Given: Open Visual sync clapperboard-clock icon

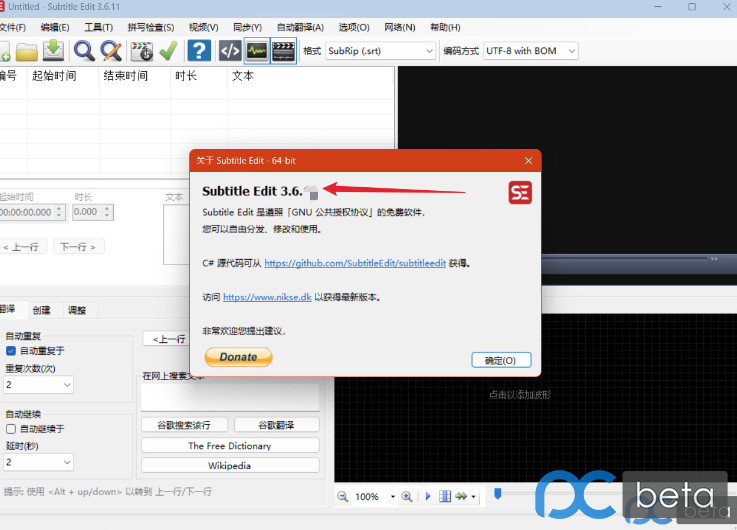Looking at the screenshot, I should tap(141, 51).
